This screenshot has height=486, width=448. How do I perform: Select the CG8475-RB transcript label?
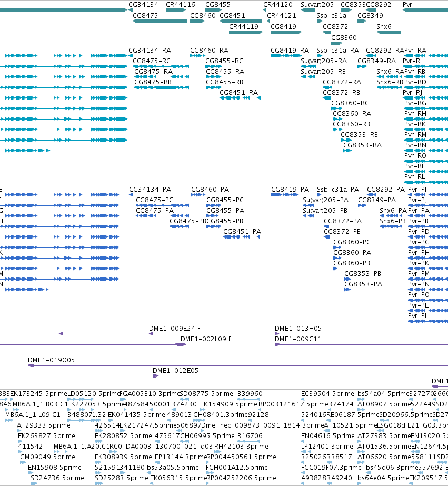pyautogui.click(x=153, y=82)
